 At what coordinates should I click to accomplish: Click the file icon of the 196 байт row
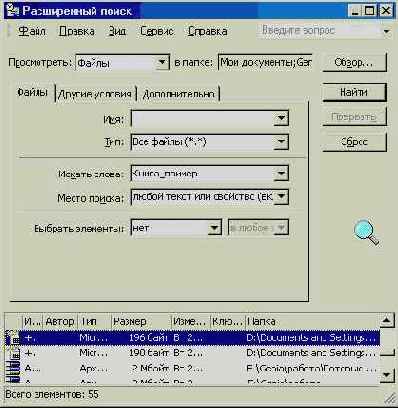point(13,337)
